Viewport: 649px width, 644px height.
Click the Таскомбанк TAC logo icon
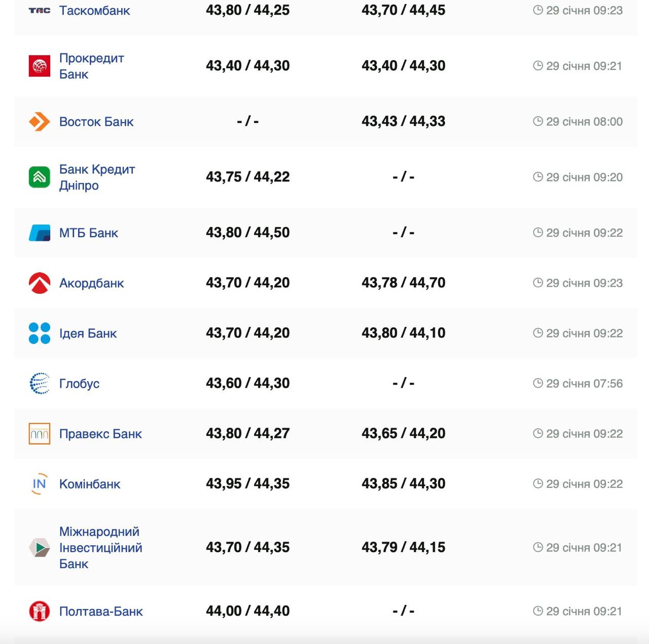40,10
